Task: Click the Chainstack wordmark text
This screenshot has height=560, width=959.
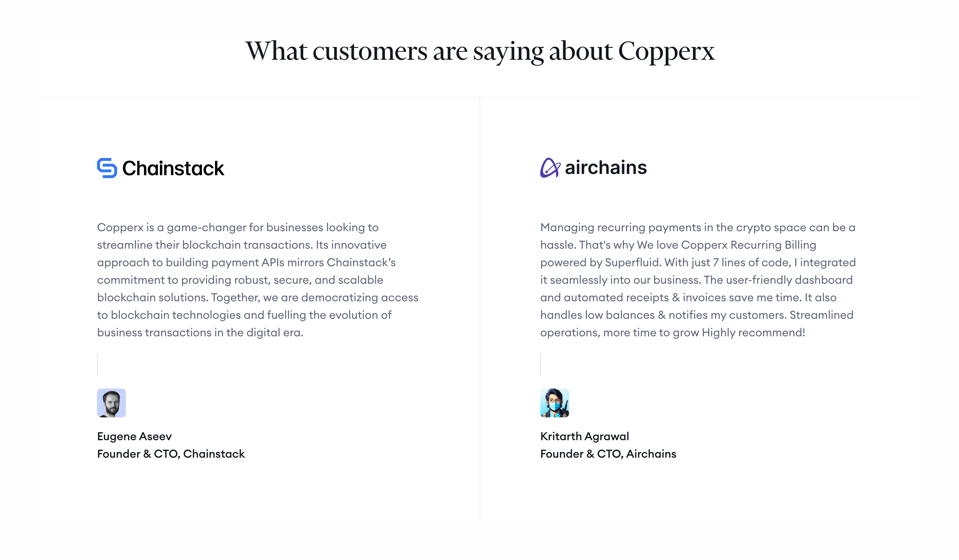Action: pos(173,169)
